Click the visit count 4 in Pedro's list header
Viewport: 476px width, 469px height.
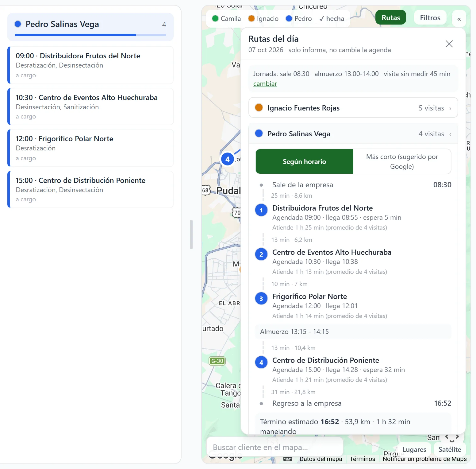coord(164,24)
